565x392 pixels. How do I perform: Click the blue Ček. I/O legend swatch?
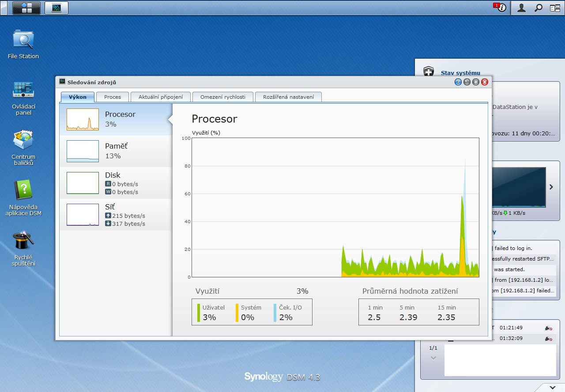tap(275, 312)
